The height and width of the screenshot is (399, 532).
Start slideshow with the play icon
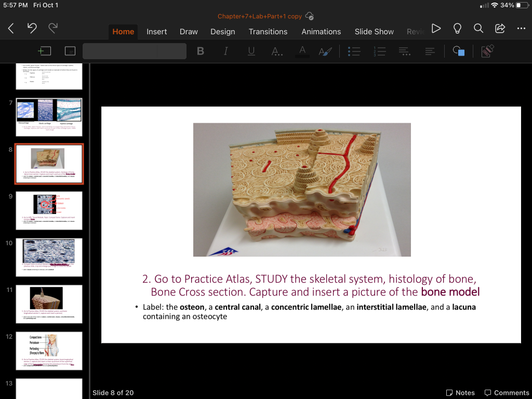point(436,29)
